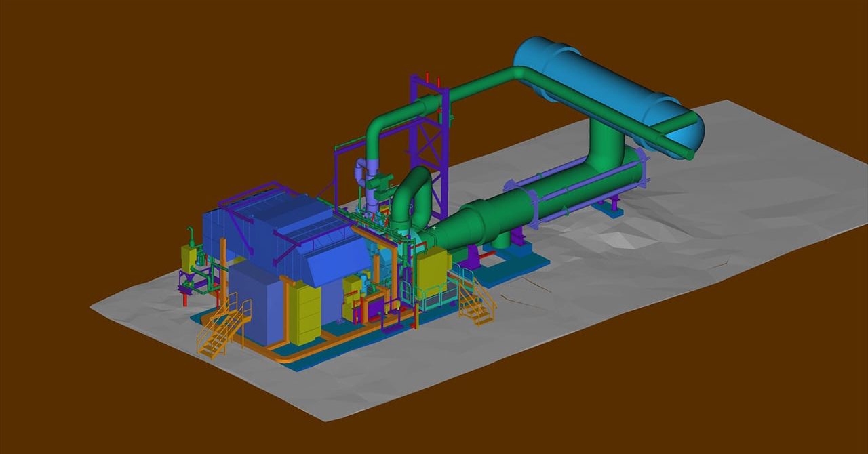868x454 pixels.
Task: Pick the purple lattice support tower
Action: 429,146
